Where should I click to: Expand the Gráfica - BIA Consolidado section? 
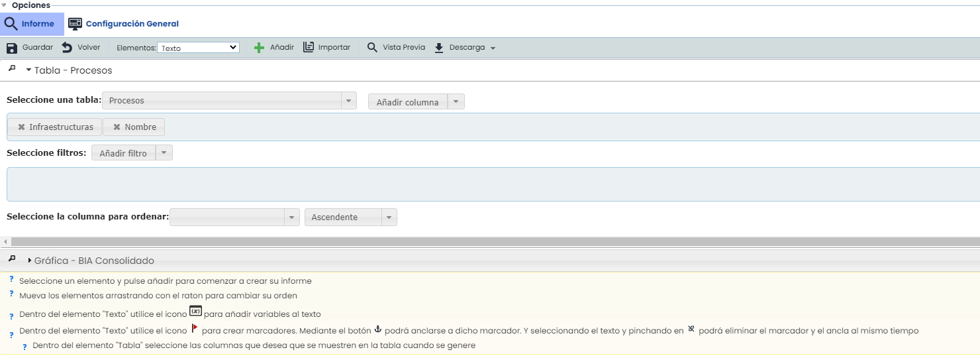pyautogui.click(x=30, y=261)
